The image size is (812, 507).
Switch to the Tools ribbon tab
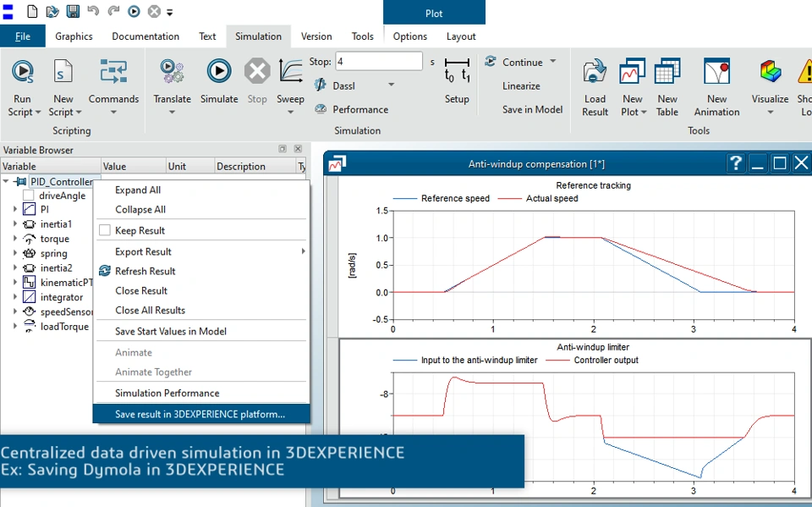(363, 36)
